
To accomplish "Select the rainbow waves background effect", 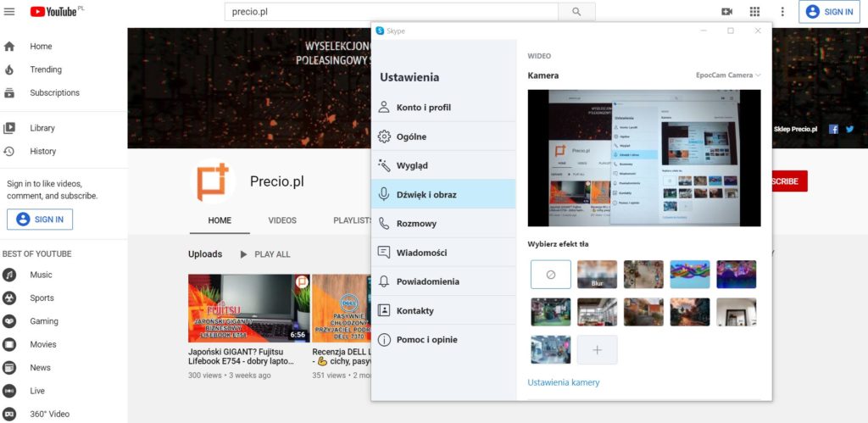I will [690, 275].
